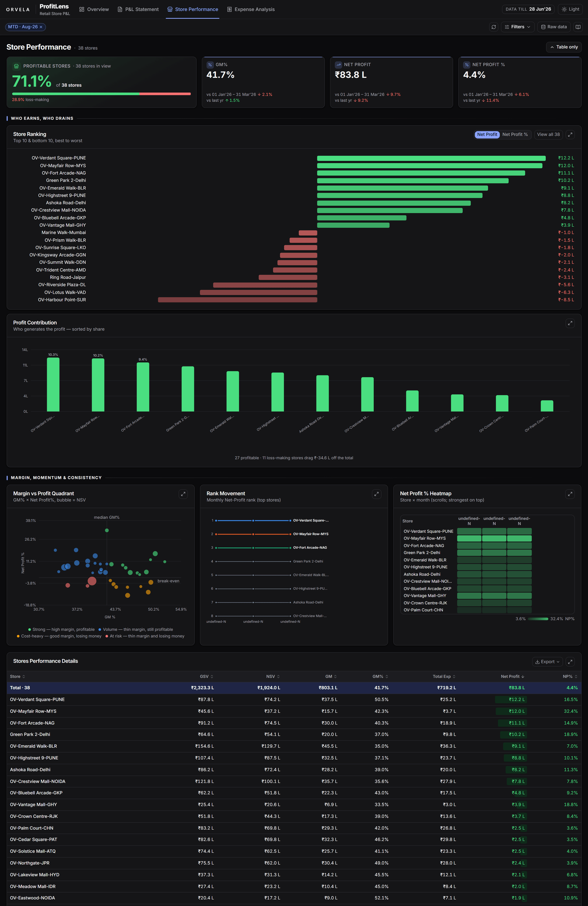
Task: Click the "Total · 38" summary row label
Action: point(20,688)
